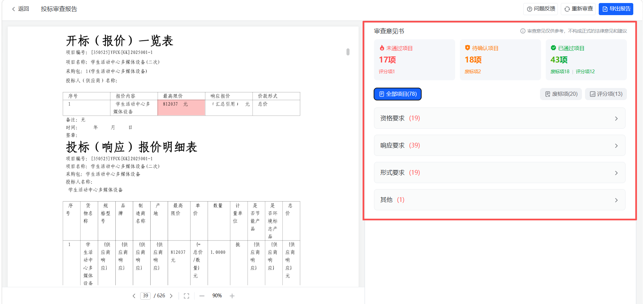Viewport: 644px width, 304px height.
Task: Expand the 响应要求 (39) section
Action: click(499, 145)
